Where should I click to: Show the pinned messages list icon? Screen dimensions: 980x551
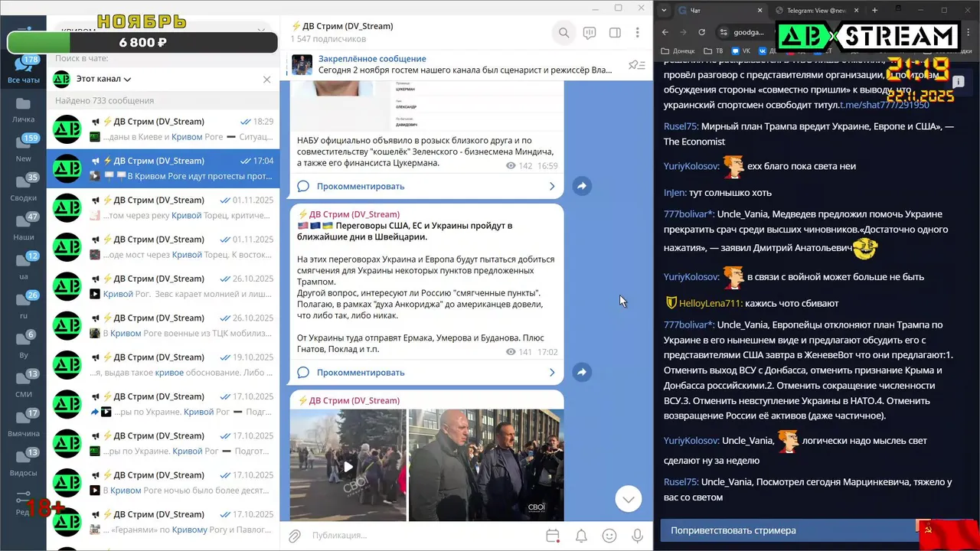point(636,65)
